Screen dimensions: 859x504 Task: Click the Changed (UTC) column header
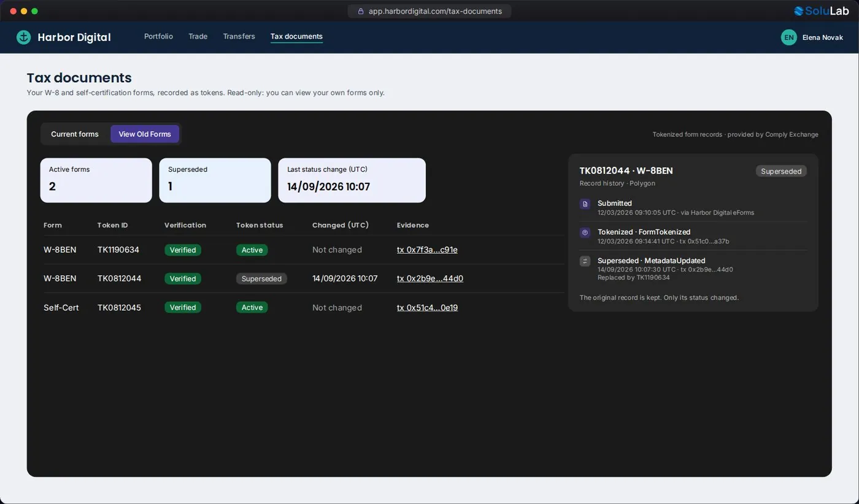341,225
